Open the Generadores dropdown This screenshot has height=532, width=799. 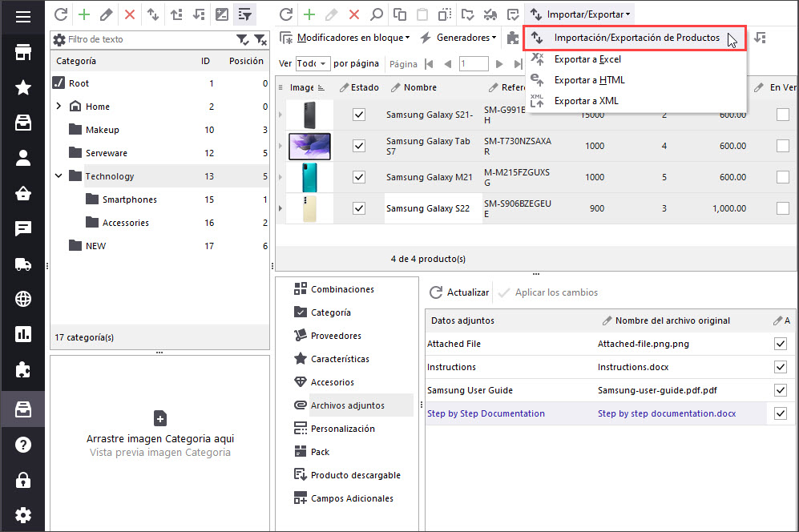[458, 38]
